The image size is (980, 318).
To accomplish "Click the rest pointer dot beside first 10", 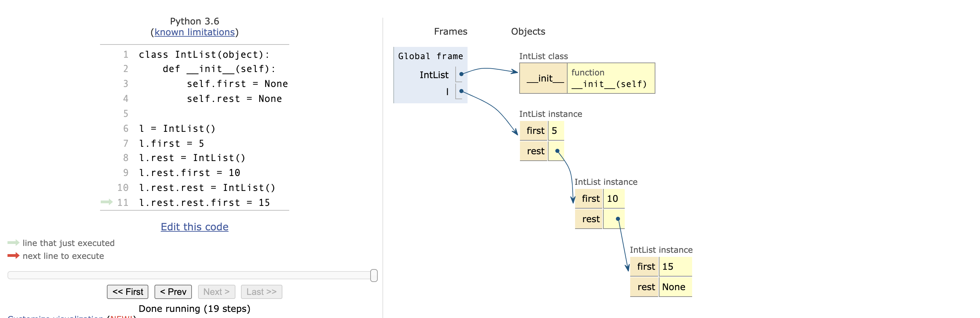I will 618,219.
